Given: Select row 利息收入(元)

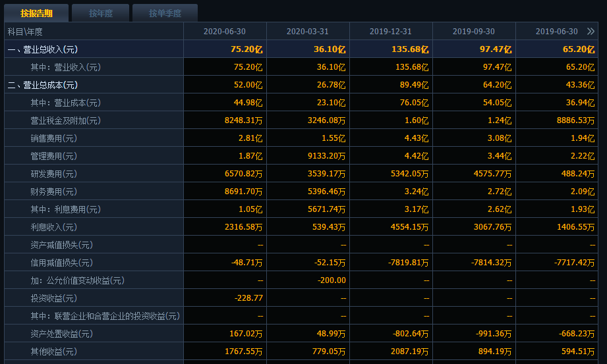Looking at the screenshot, I should point(301,227).
